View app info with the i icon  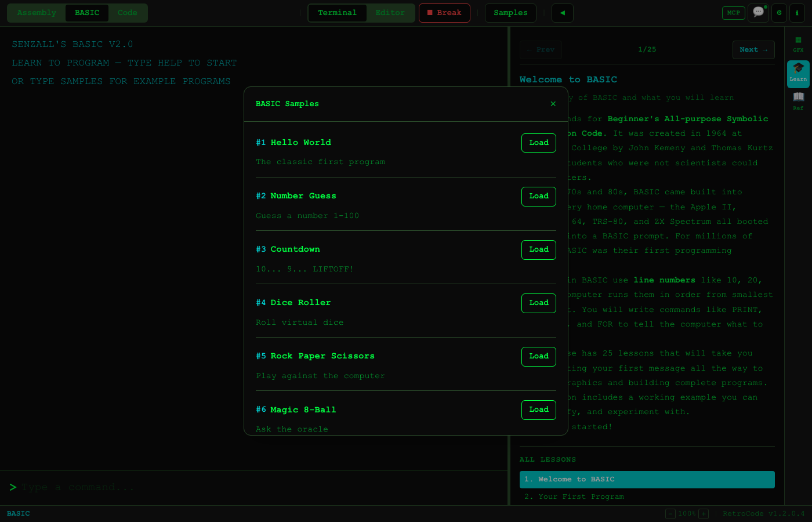(797, 13)
